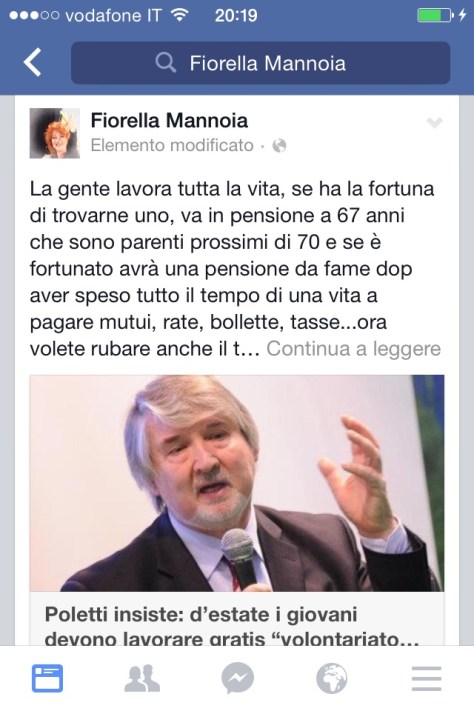The height and width of the screenshot is (711, 474).
Task: Tap the battery status indicator
Action: pos(435,15)
